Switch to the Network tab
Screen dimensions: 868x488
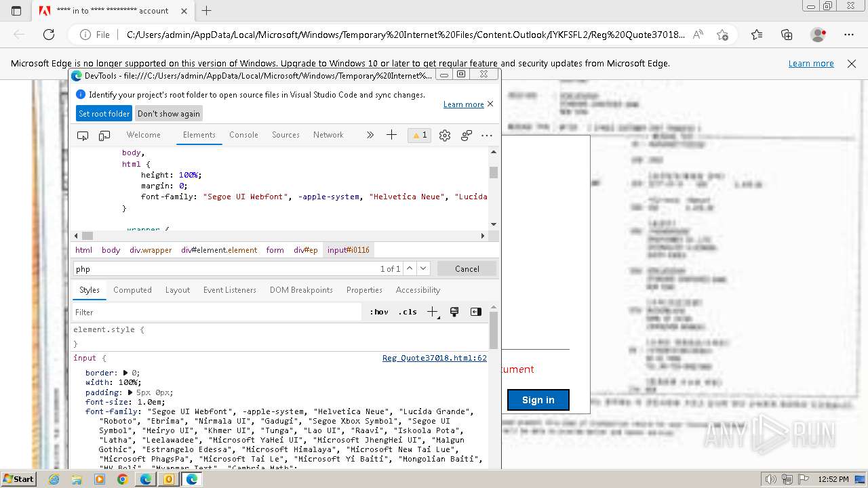pyautogui.click(x=328, y=135)
